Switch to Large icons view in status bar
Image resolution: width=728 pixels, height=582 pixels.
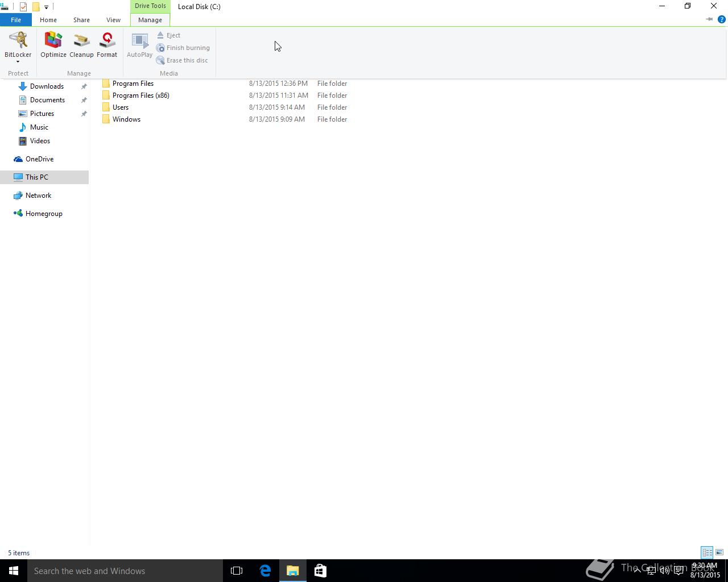pyautogui.click(x=719, y=552)
